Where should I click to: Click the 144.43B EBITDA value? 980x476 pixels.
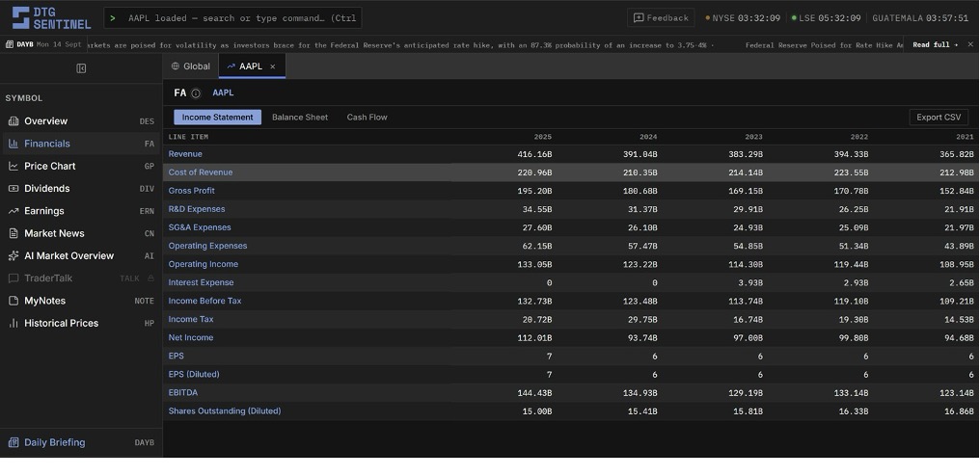[534, 393]
